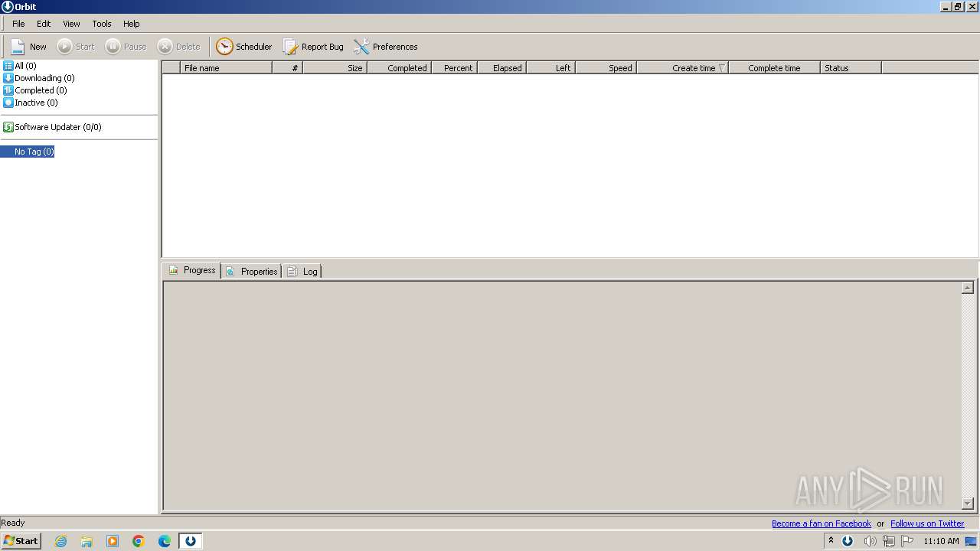Image resolution: width=980 pixels, height=551 pixels.
Task: Click the Show desktop tray button
Action: coord(971,541)
